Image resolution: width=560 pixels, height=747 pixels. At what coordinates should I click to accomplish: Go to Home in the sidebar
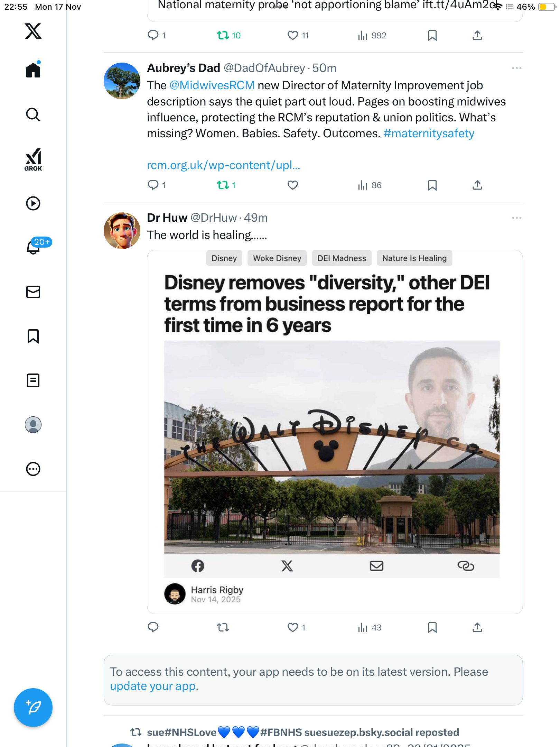point(33,70)
